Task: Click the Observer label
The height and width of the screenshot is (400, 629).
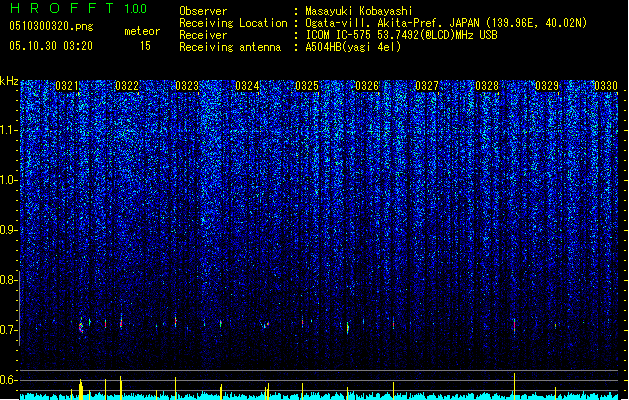Action: coord(203,11)
